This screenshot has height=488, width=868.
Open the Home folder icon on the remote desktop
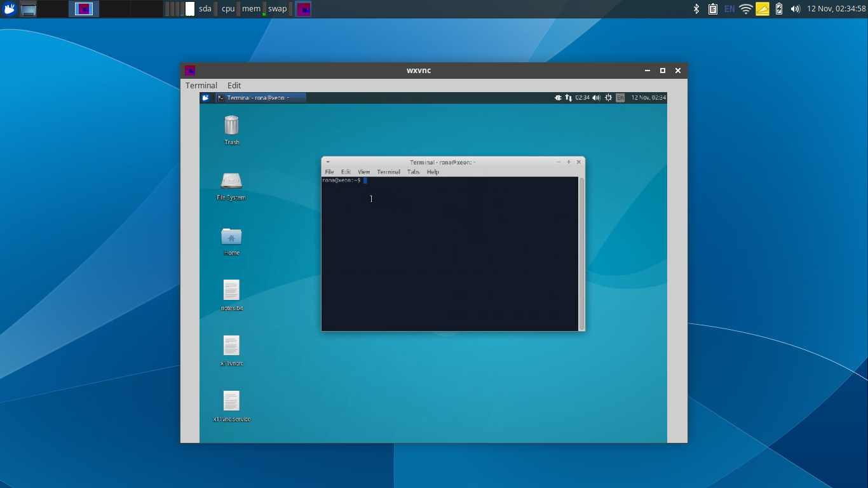point(231,238)
